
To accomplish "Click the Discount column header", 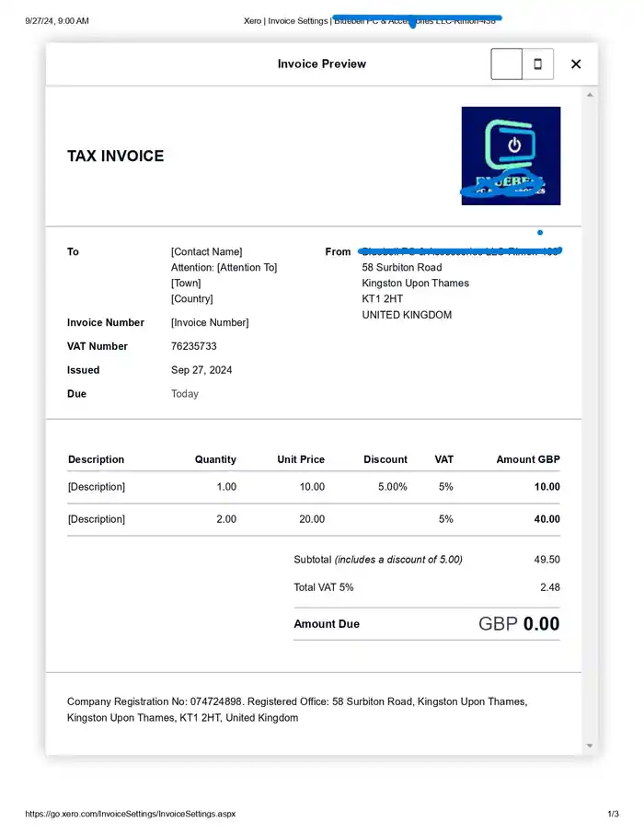I will pyautogui.click(x=385, y=459).
